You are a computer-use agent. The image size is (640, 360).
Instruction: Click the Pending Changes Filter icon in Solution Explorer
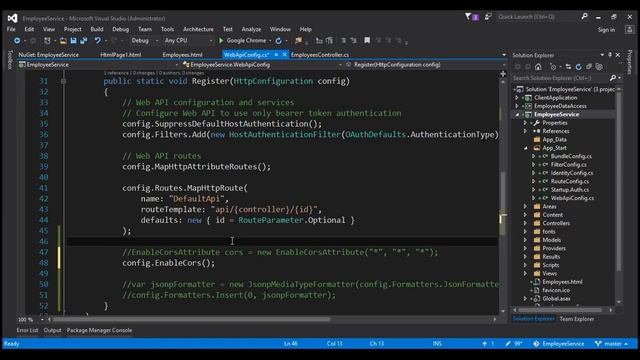coord(553,67)
